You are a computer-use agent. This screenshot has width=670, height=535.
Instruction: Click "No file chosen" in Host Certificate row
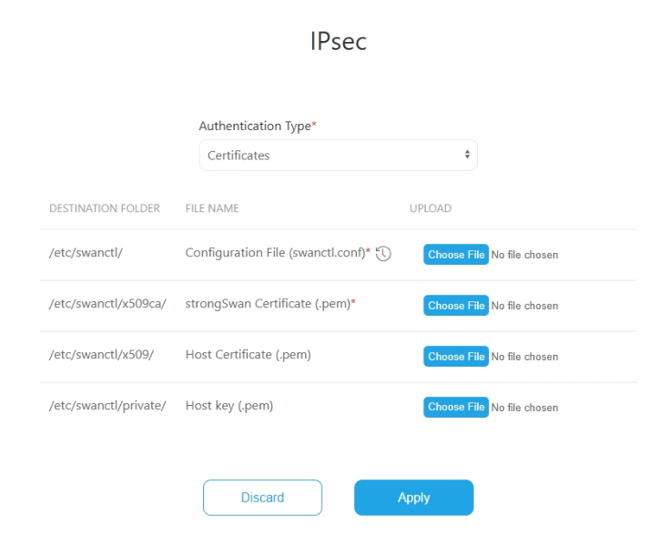click(525, 357)
